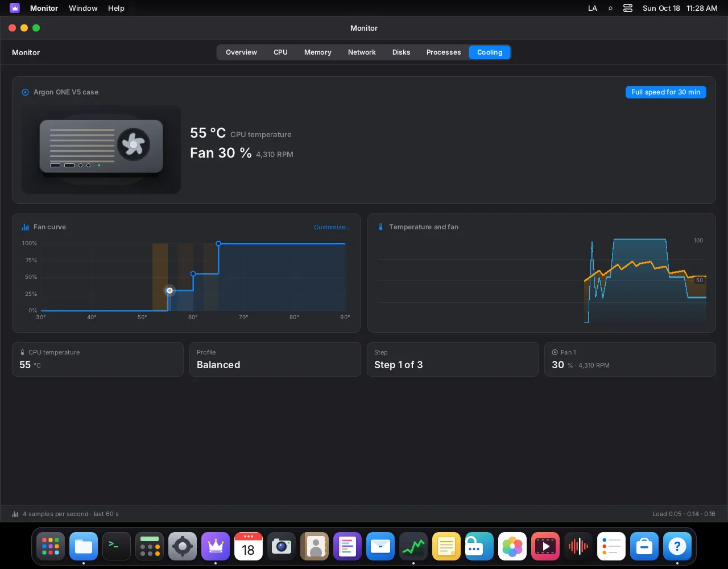The height and width of the screenshot is (569, 728).
Task: Open the yellow Notes app in the dock
Action: [x=446, y=547]
